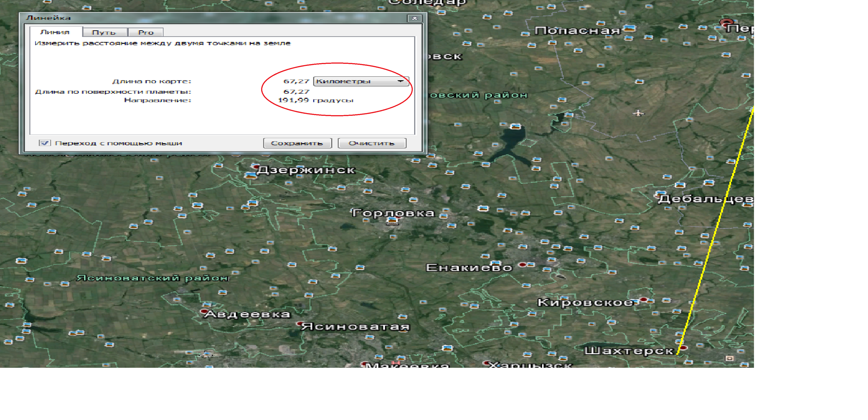Select the Pro tab in ruler
The width and height of the screenshot is (868, 420).
tap(146, 32)
